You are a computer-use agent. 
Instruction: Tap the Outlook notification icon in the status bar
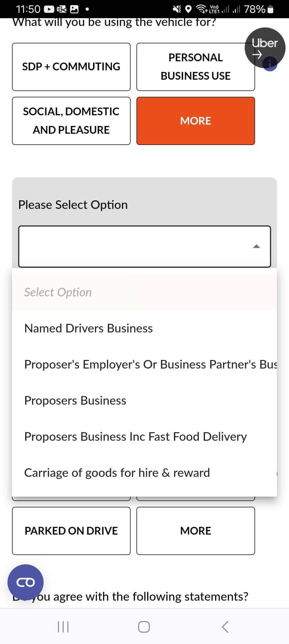point(61,9)
